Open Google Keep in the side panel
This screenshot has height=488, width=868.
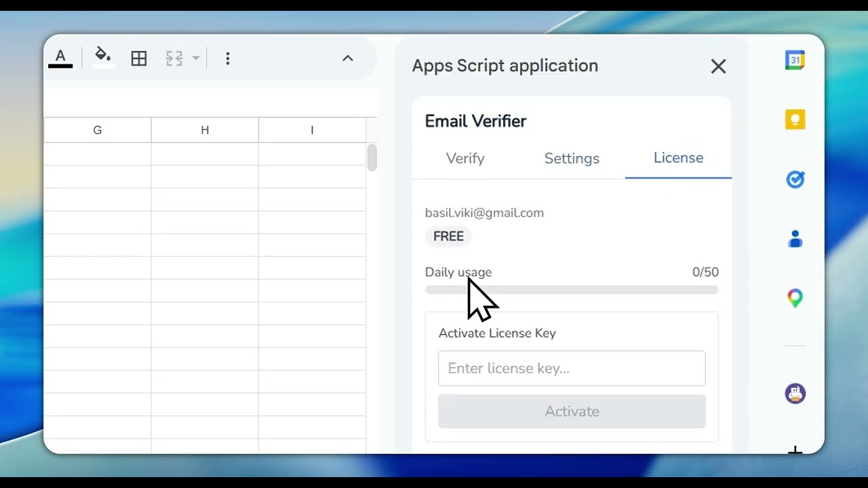795,119
